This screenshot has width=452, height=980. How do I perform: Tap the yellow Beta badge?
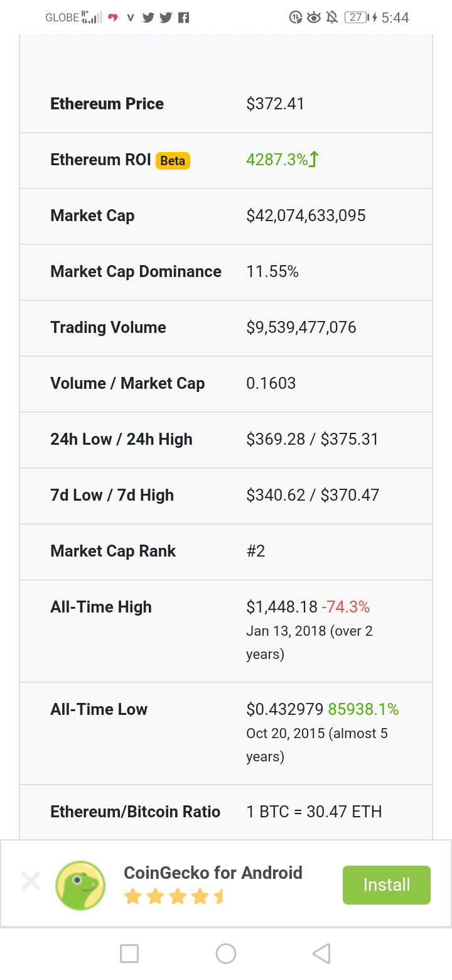pos(173,161)
